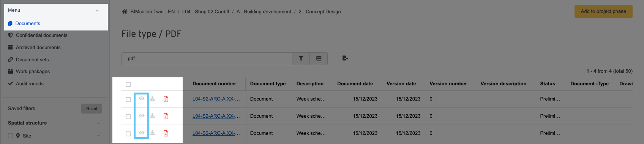
Task: Reset the saved filters
Action: (92, 109)
